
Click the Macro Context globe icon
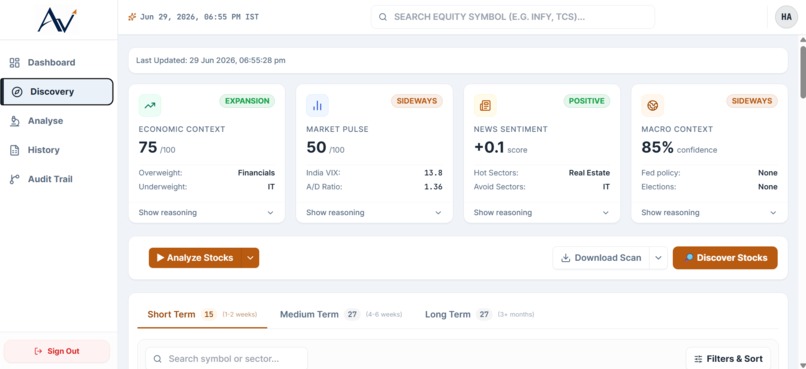(652, 105)
